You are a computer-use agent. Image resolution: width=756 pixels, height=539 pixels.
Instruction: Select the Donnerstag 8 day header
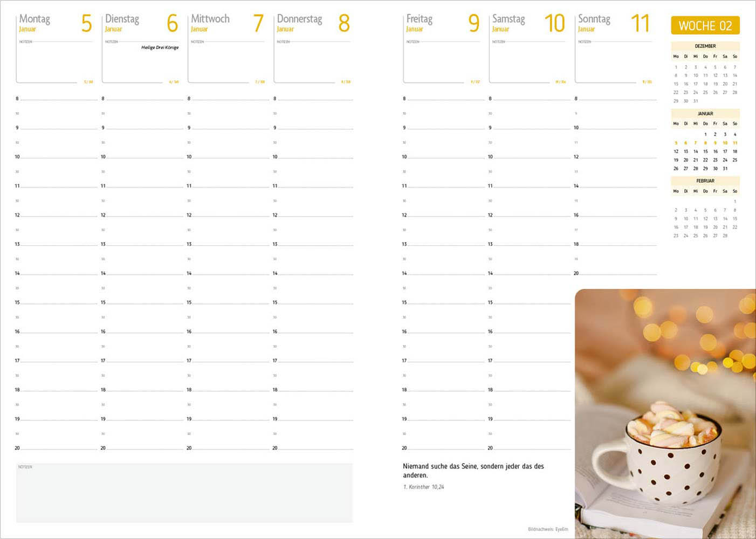(x=313, y=23)
